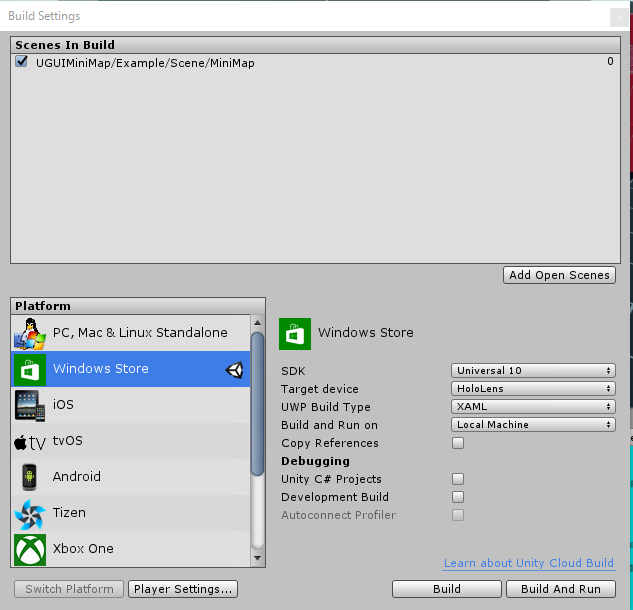Click the large Windows Store header icon
Viewport: 633px width, 610px height.
[295, 333]
